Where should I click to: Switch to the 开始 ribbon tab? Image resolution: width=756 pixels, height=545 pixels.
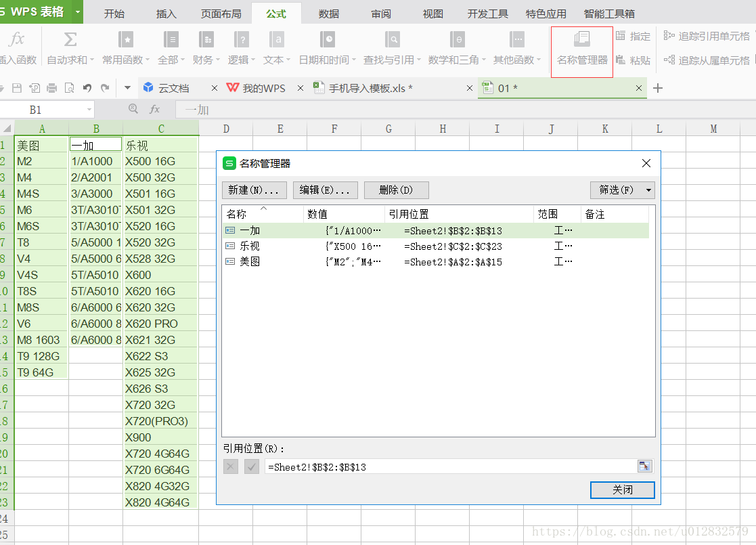[114, 14]
